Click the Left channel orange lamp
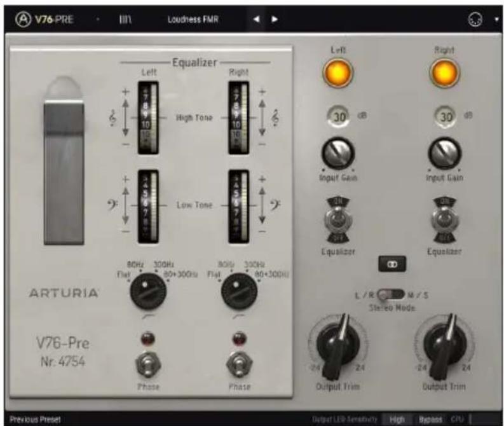504x426 pixels. point(337,73)
